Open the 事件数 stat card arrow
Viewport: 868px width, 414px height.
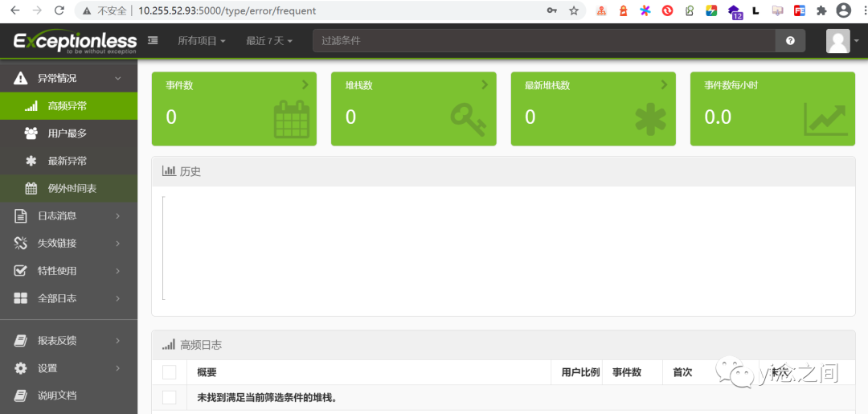coord(305,84)
